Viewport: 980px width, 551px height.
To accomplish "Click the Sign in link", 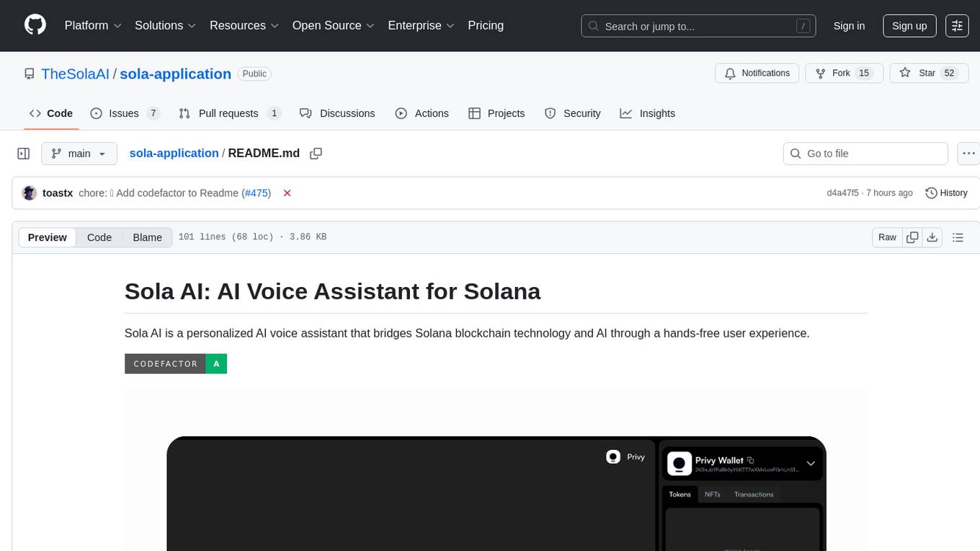I will pyautogui.click(x=849, y=26).
